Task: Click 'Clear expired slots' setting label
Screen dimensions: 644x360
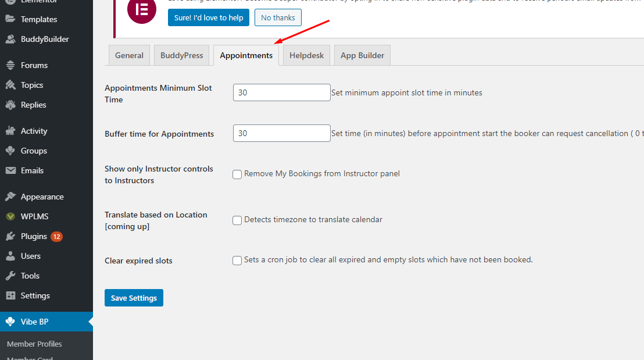Action: (x=138, y=261)
